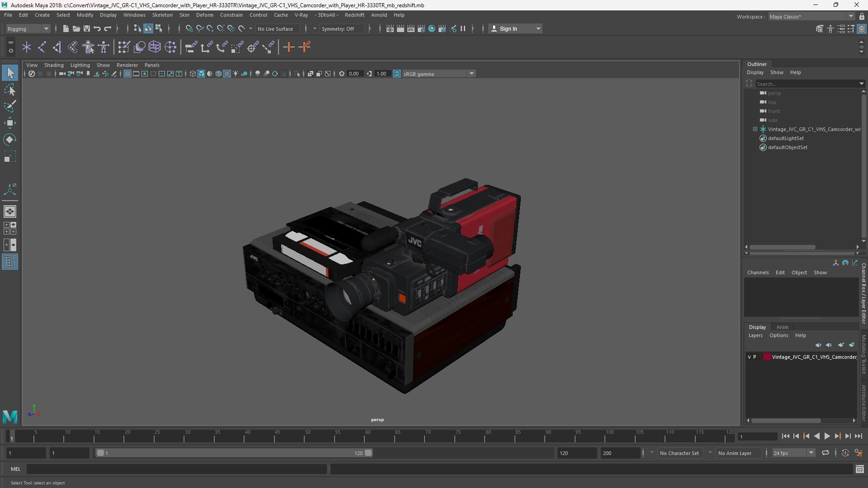This screenshot has height=488, width=868.
Task: Toggle layer visibility V box
Action: coord(749,357)
